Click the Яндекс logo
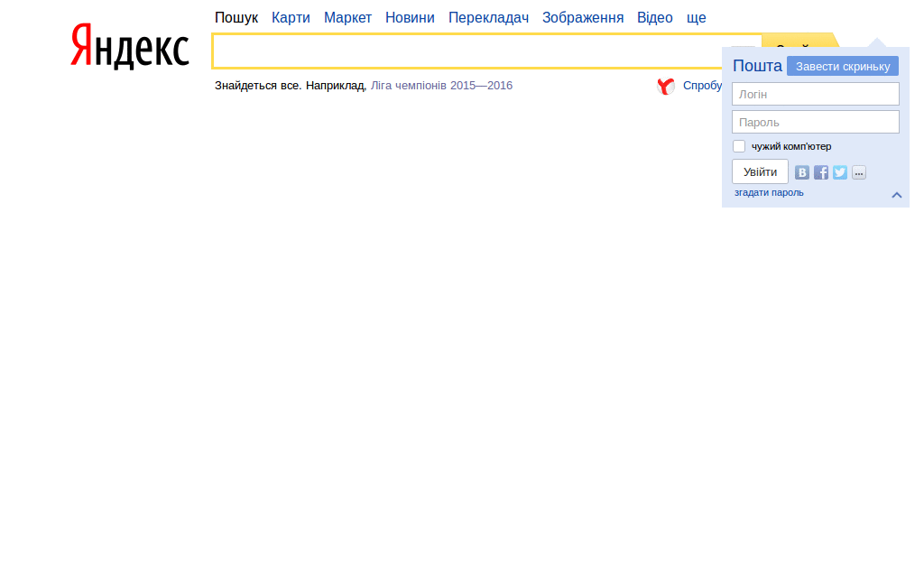 (130, 46)
